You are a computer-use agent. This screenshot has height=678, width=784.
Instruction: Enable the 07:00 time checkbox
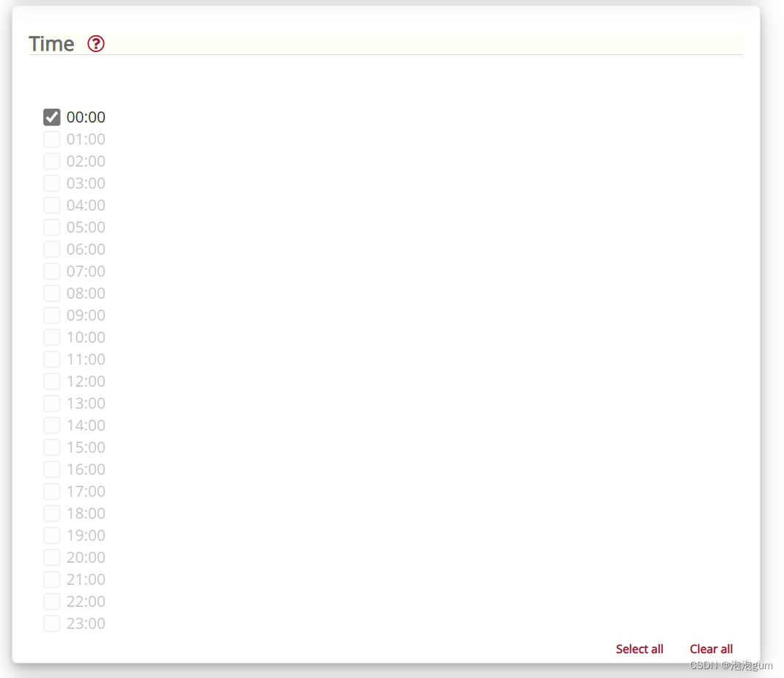(x=52, y=271)
